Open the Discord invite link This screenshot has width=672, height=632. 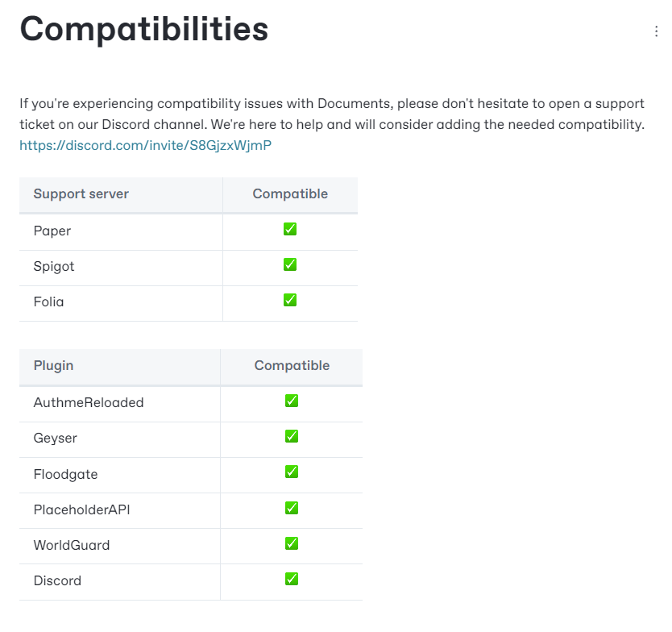point(145,145)
